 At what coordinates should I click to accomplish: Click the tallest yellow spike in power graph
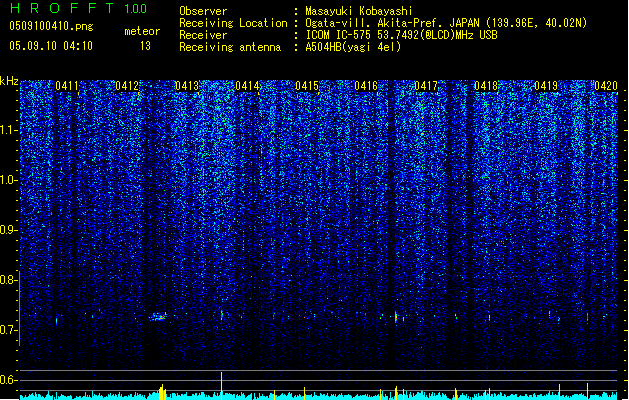point(221,386)
